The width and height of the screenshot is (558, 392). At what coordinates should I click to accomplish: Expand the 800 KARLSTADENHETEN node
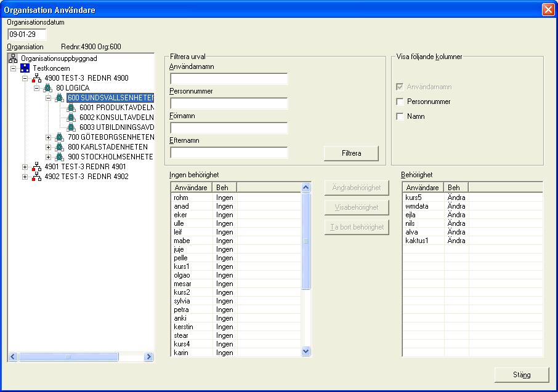[x=49, y=147]
